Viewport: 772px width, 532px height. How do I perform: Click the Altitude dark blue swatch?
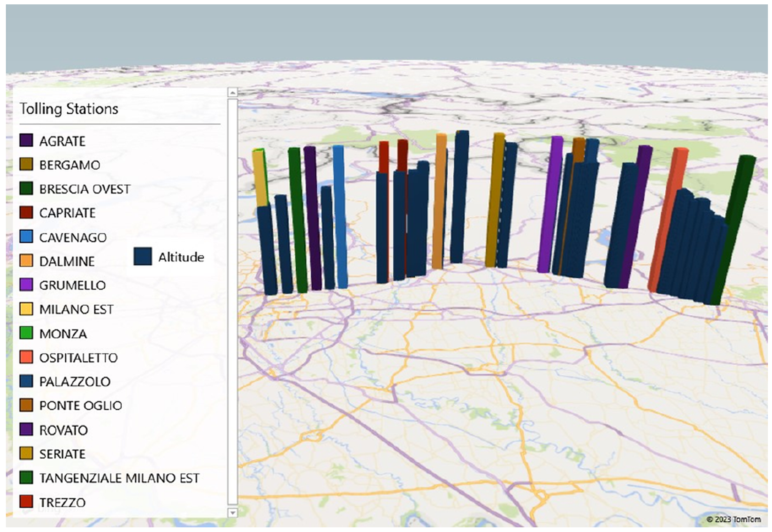coord(143,256)
